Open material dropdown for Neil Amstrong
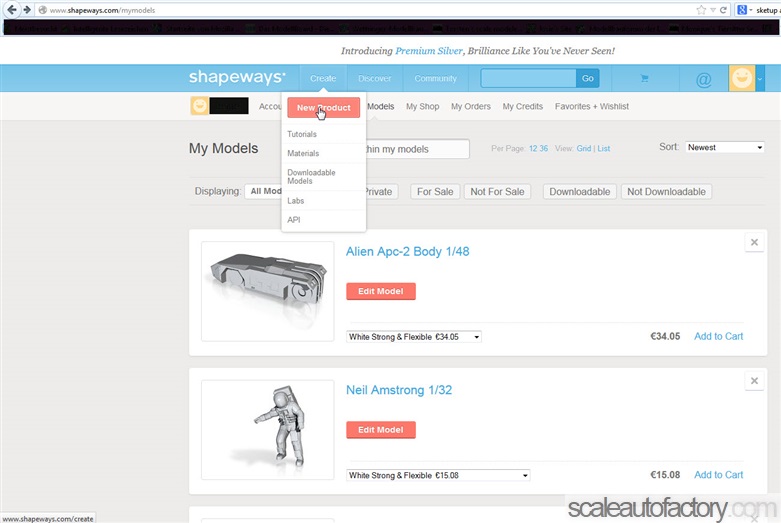This screenshot has width=781, height=523. [438, 475]
